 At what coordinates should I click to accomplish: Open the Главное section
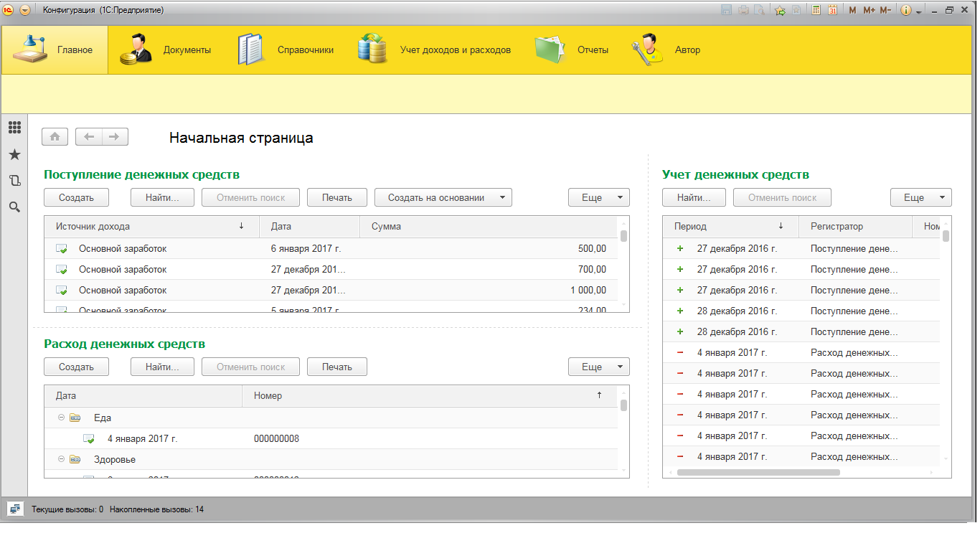click(x=55, y=50)
